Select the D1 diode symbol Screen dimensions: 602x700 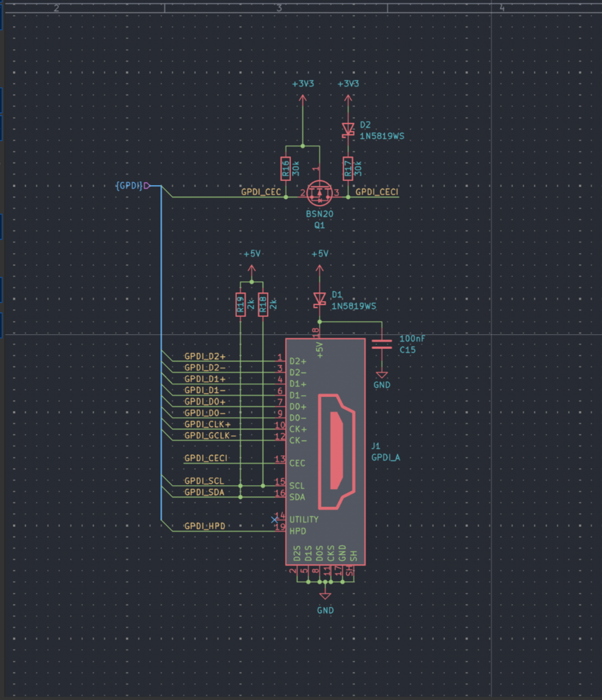click(319, 299)
